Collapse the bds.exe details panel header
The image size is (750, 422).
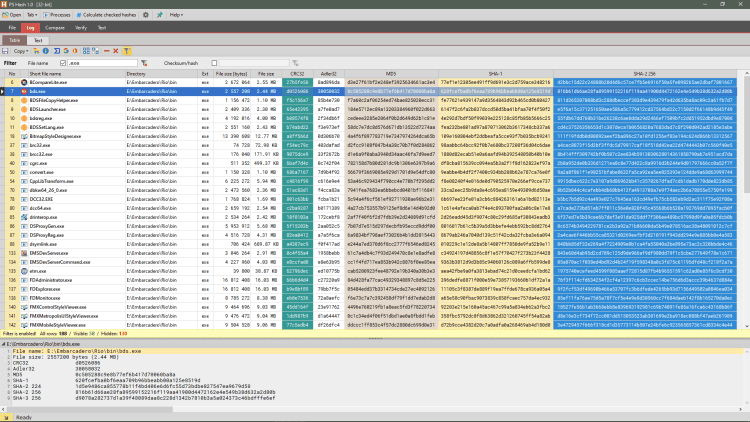click(3, 344)
